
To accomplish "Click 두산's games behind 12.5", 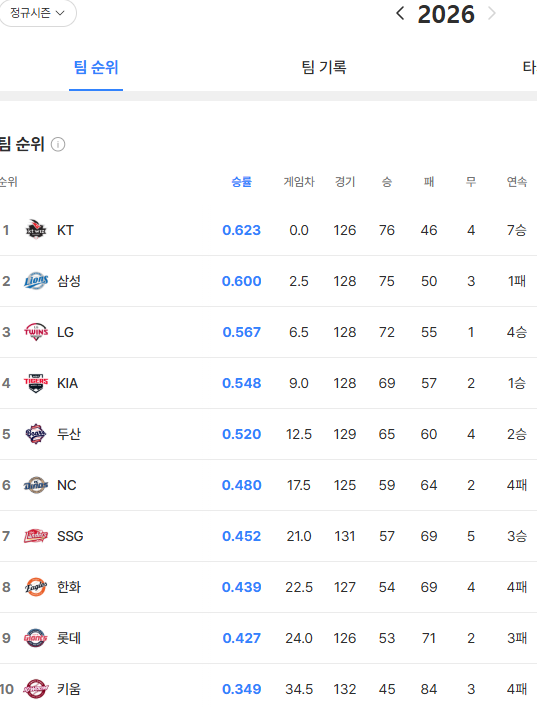I will click(x=299, y=434).
